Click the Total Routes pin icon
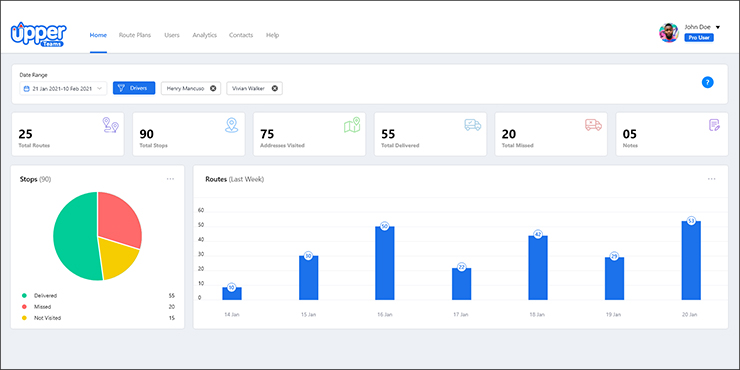The height and width of the screenshot is (370, 740). click(x=111, y=125)
